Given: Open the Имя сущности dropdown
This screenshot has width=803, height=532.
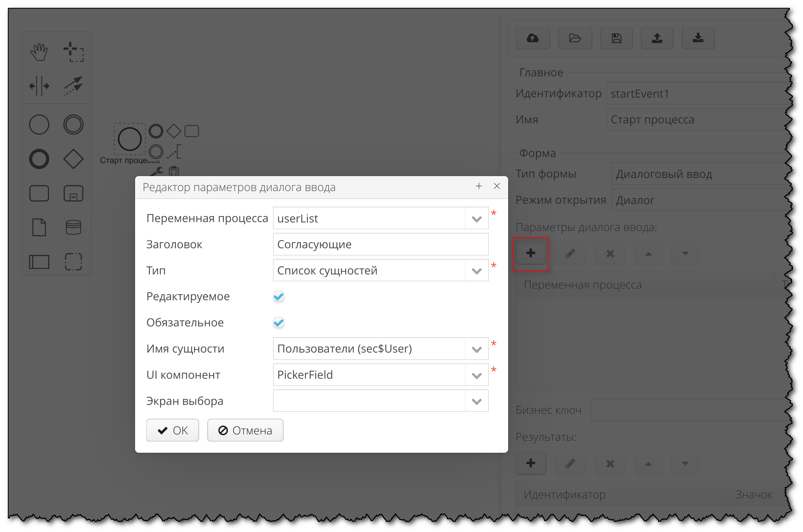Looking at the screenshot, I should coord(476,349).
